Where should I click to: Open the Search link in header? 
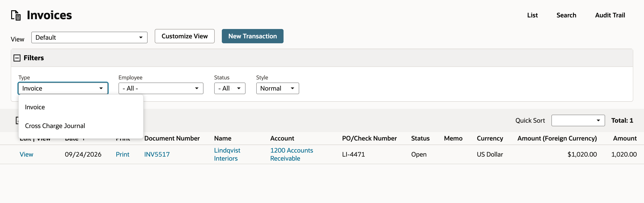(566, 15)
